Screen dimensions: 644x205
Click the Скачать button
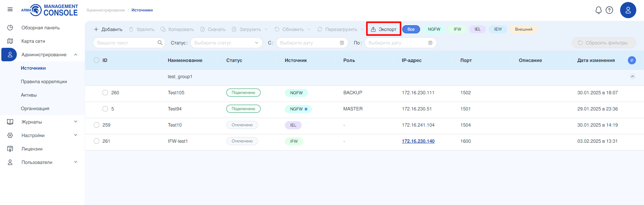(213, 29)
